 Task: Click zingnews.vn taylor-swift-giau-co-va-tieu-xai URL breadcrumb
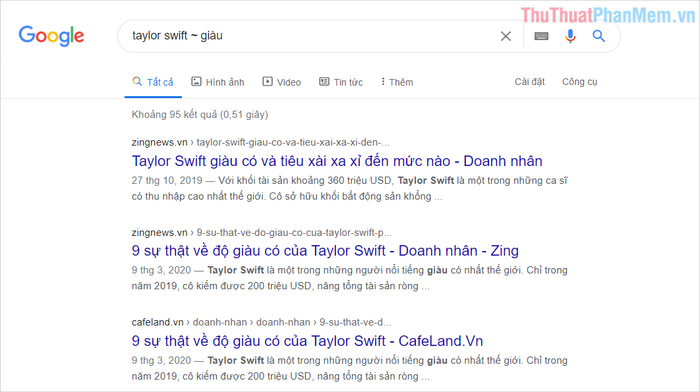[260, 142]
